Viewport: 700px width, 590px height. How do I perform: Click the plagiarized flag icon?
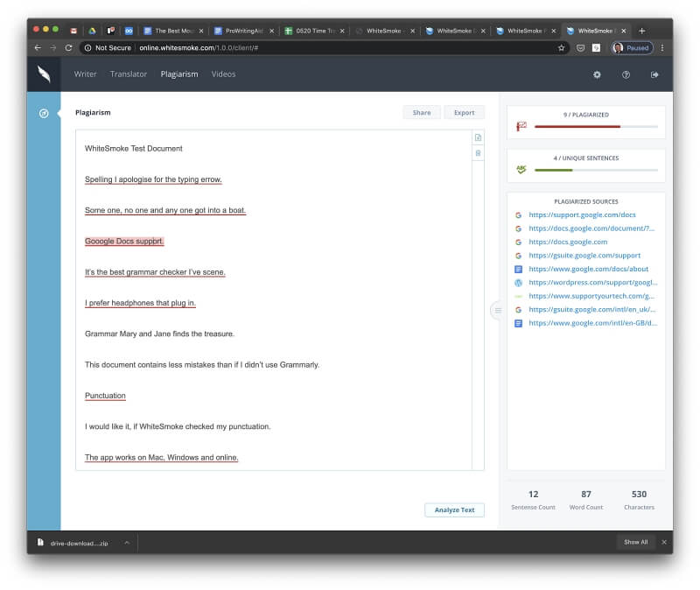(521, 126)
